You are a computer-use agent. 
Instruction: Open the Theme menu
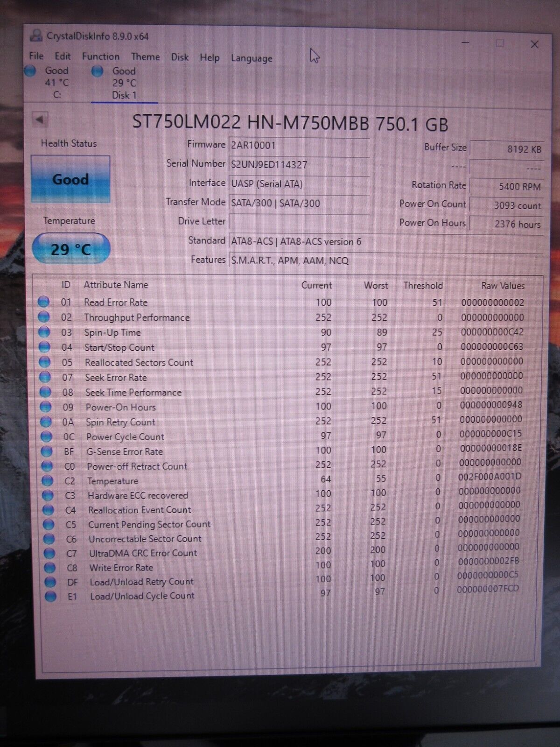pyautogui.click(x=146, y=57)
